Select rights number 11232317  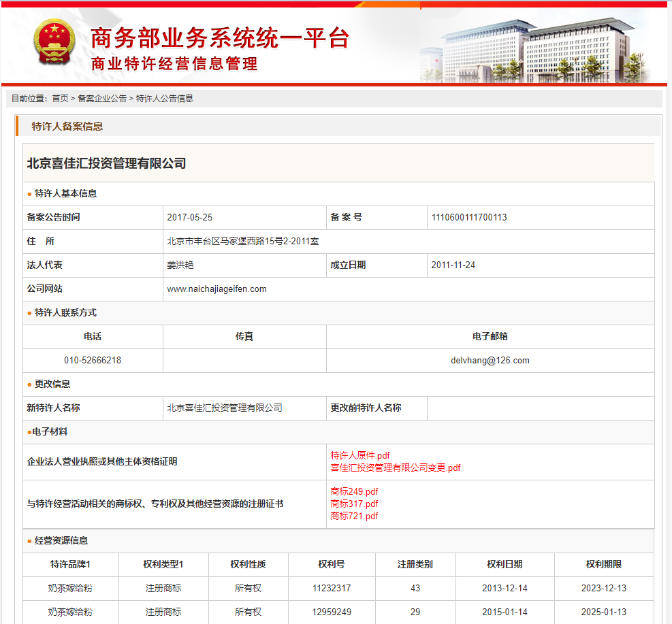pos(332,589)
